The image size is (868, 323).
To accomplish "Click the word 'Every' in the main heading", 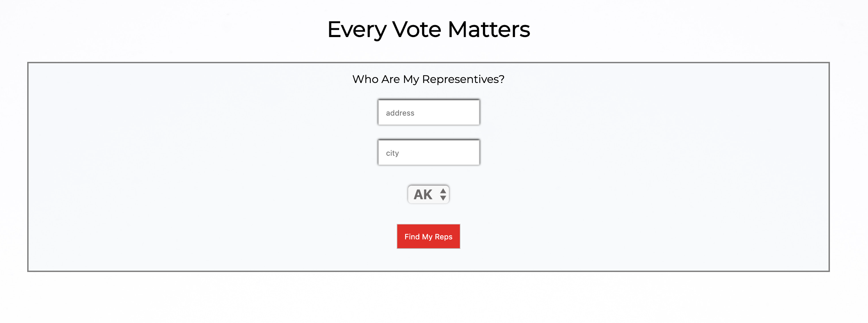I will (357, 29).
